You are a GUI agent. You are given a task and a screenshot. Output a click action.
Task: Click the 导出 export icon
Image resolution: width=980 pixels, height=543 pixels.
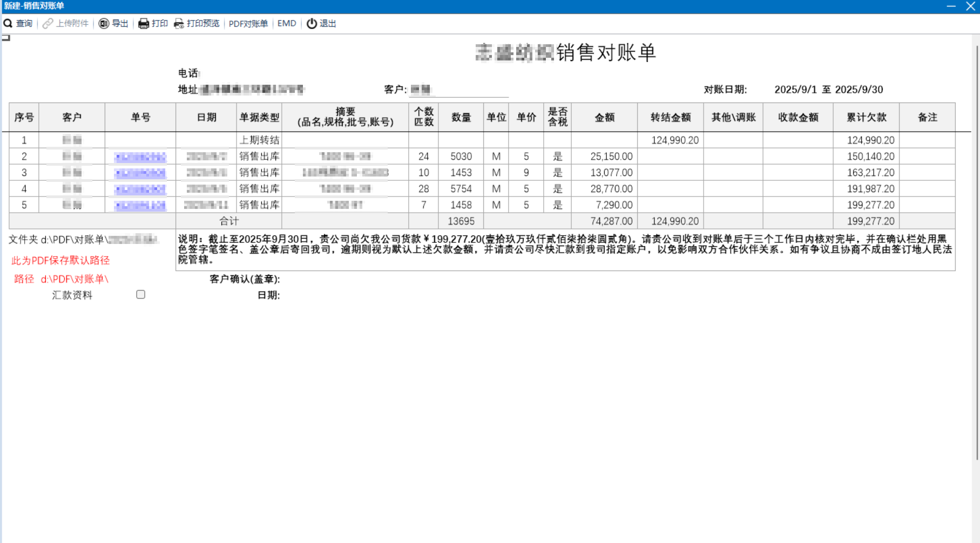pyautogui.click(x=105, y=23)
